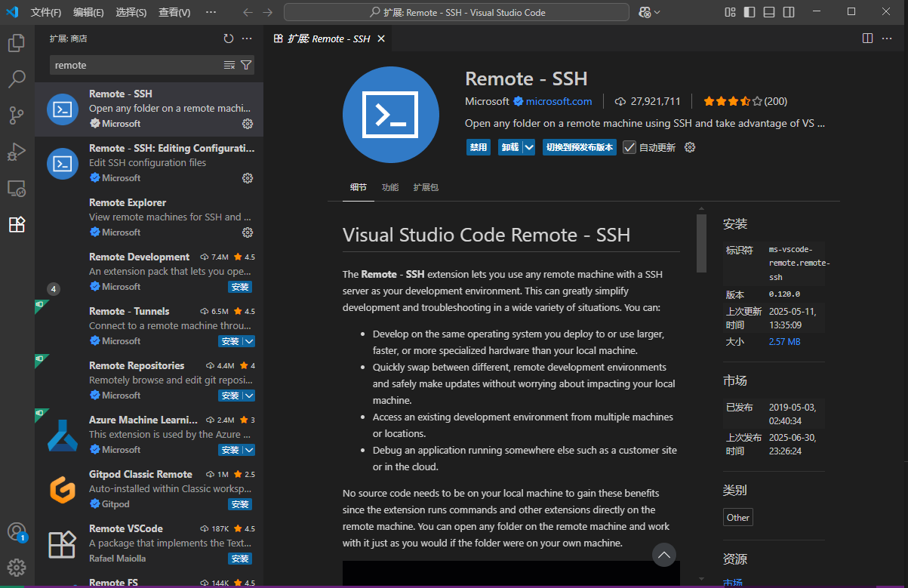The image size is (908, 588).
Task: Open the Remote Explorer view
Action: point(16,188)
